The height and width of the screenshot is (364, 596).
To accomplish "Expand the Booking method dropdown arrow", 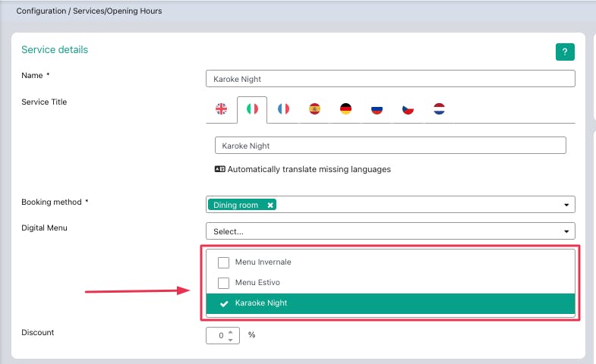I will pos(566,205).
